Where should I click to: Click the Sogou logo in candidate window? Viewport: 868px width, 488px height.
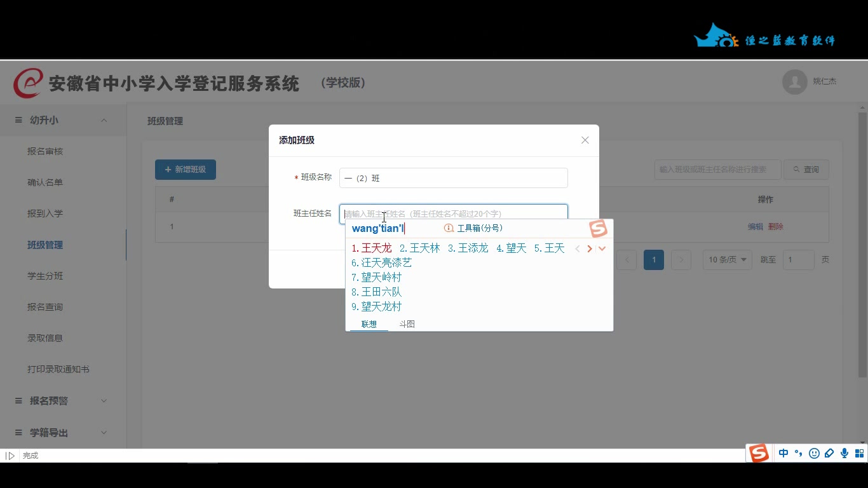tap(598, 228)
